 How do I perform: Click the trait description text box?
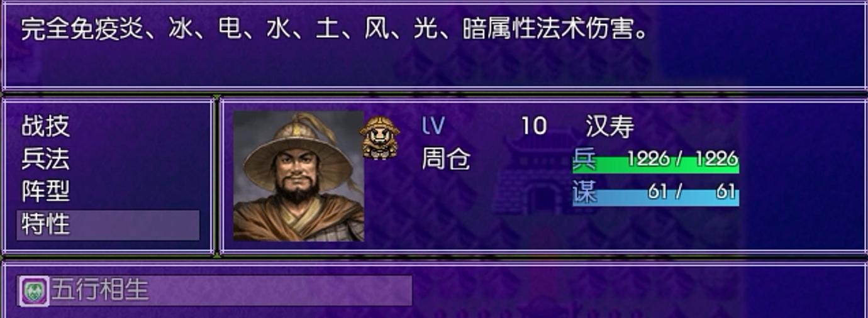[434, 45]
